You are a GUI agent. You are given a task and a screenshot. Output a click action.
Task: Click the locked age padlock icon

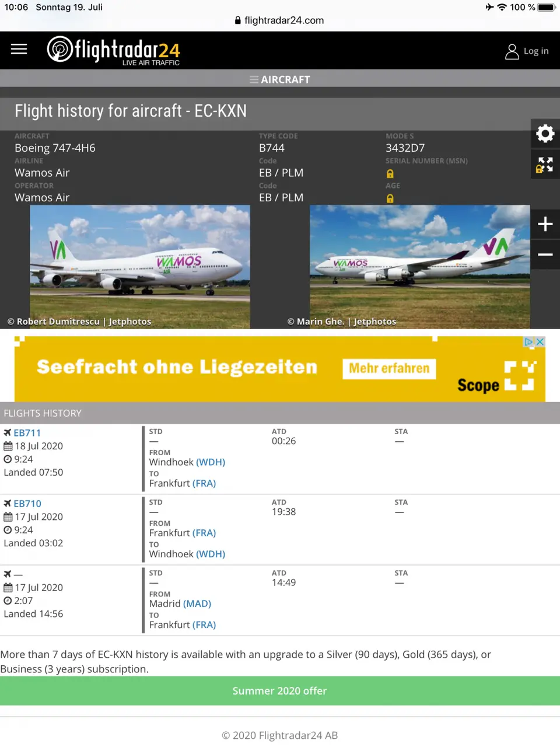tap(390, 198)
